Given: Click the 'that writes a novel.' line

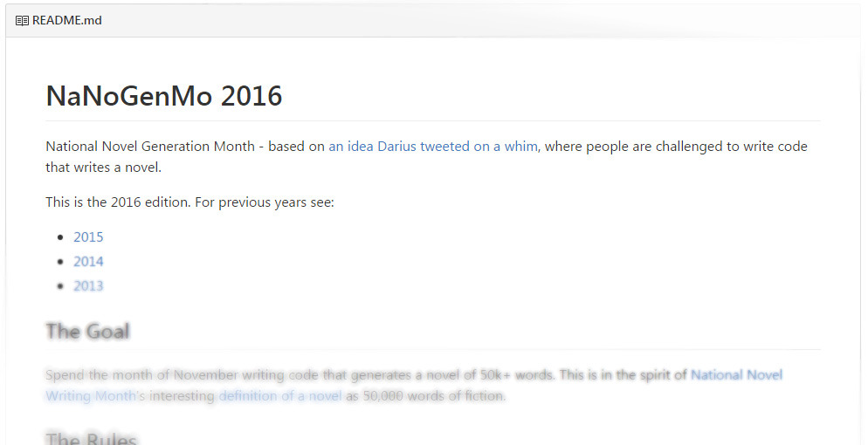Looking at the screenshot, I should coord(104,167).
